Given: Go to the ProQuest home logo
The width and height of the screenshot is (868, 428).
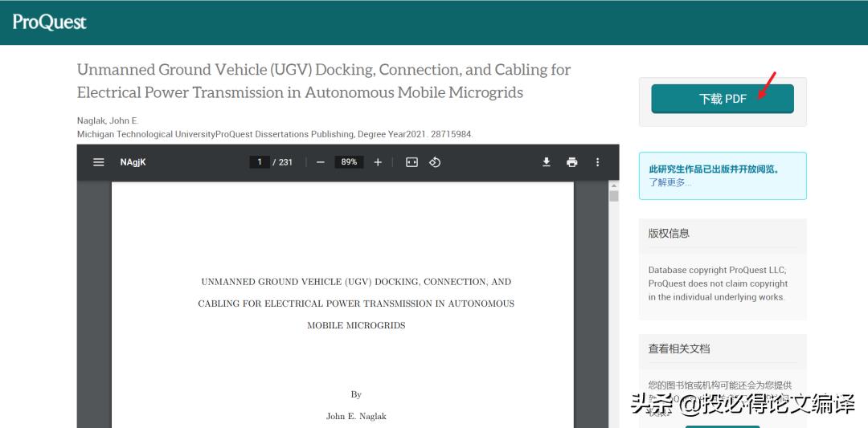Looking at the screenshot, I should click(x=50, y=22).
